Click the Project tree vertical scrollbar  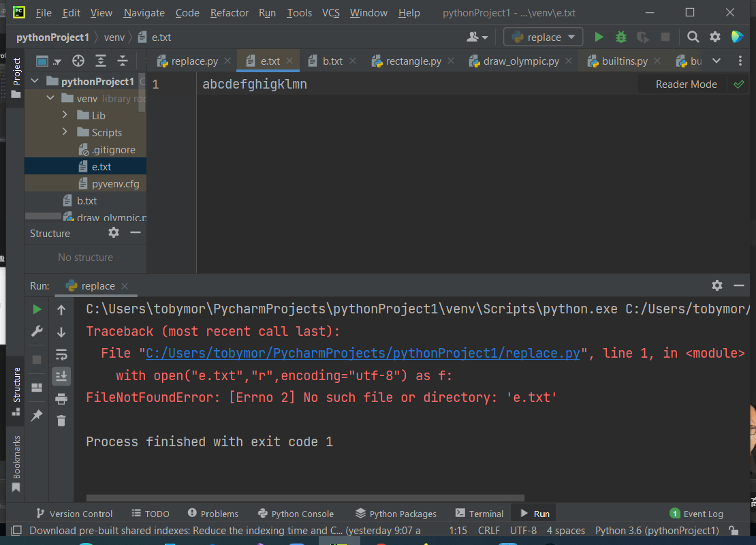click(142, 93)
